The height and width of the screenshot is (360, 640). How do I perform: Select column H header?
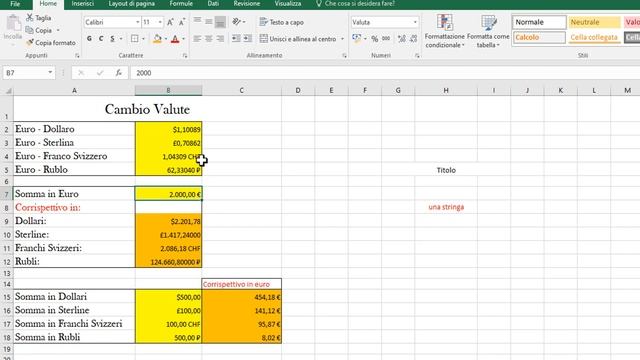[x=446, y=90]
